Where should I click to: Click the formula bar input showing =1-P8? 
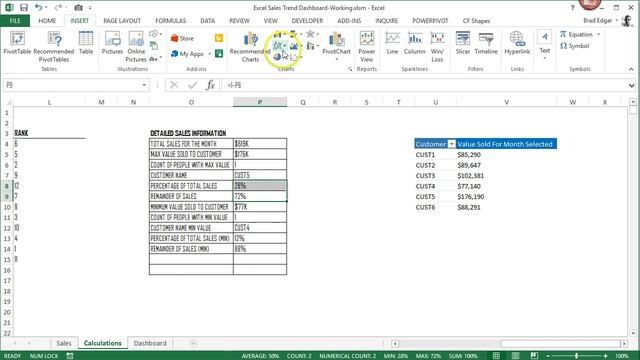point(424,85)
